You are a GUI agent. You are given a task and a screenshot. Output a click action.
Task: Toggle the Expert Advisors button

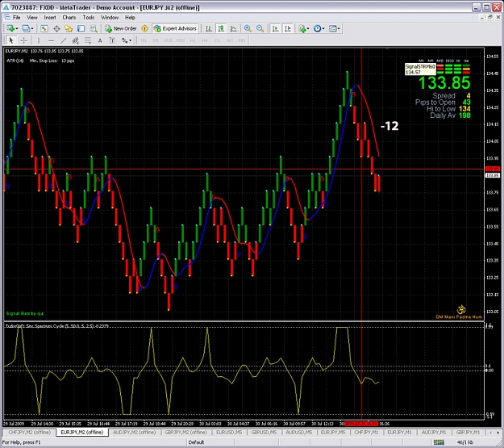175,28
